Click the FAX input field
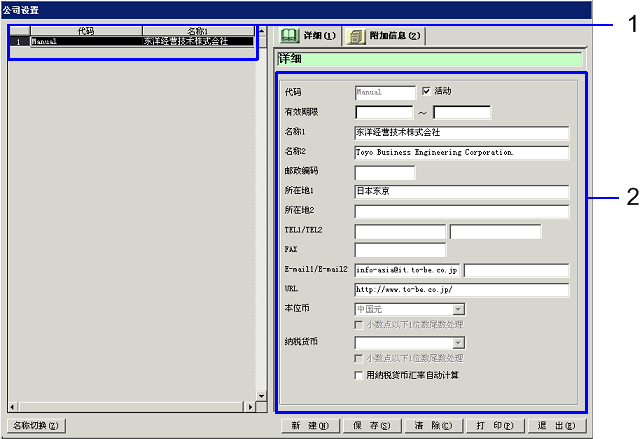640x439 pixels. [400, 250]
